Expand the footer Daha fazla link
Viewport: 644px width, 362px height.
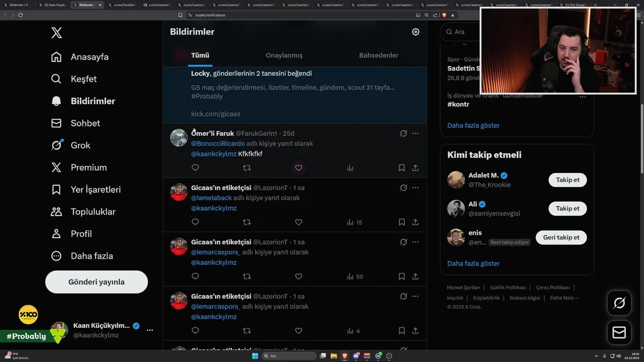(565, 298)
